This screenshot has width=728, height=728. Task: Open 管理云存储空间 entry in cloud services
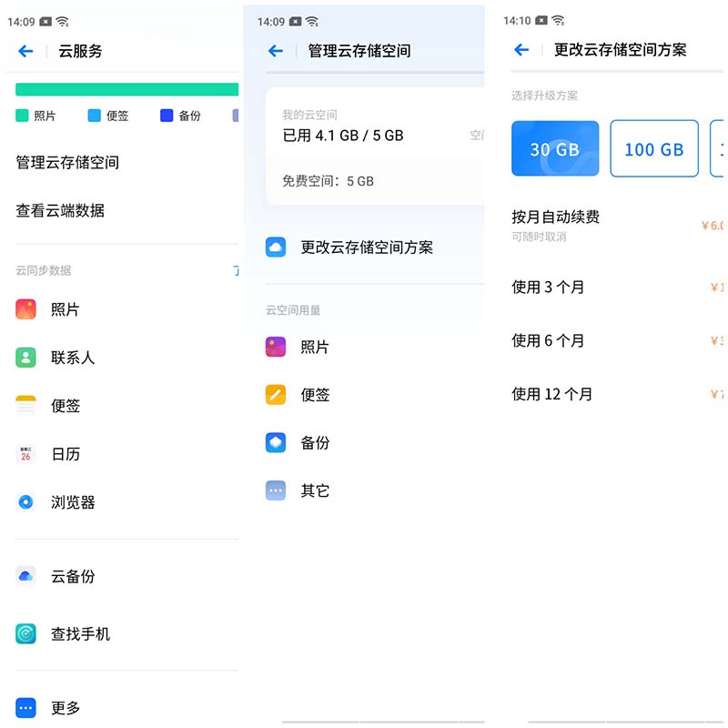point(67,163)
